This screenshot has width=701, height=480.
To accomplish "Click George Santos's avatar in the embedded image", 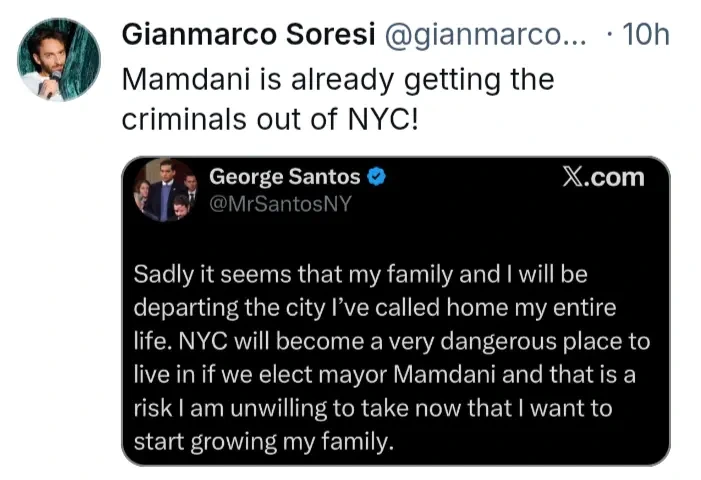I will pyautogui.click(x=165, y=190).
